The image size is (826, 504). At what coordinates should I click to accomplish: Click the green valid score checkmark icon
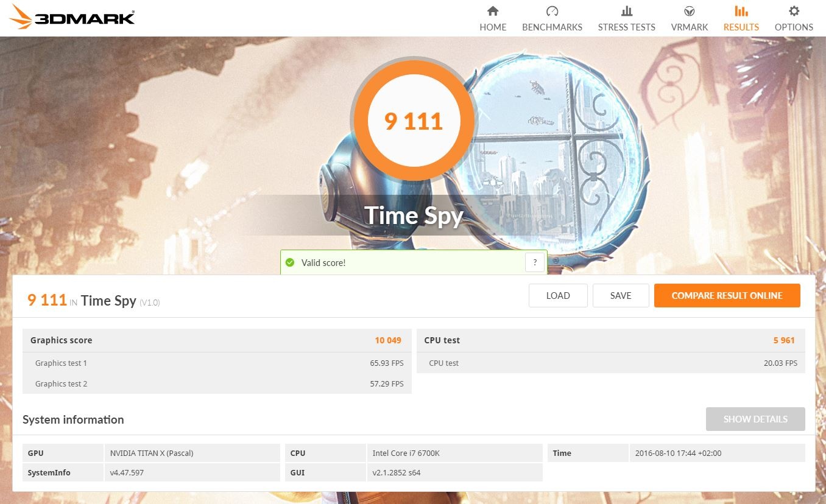(290, 263)
